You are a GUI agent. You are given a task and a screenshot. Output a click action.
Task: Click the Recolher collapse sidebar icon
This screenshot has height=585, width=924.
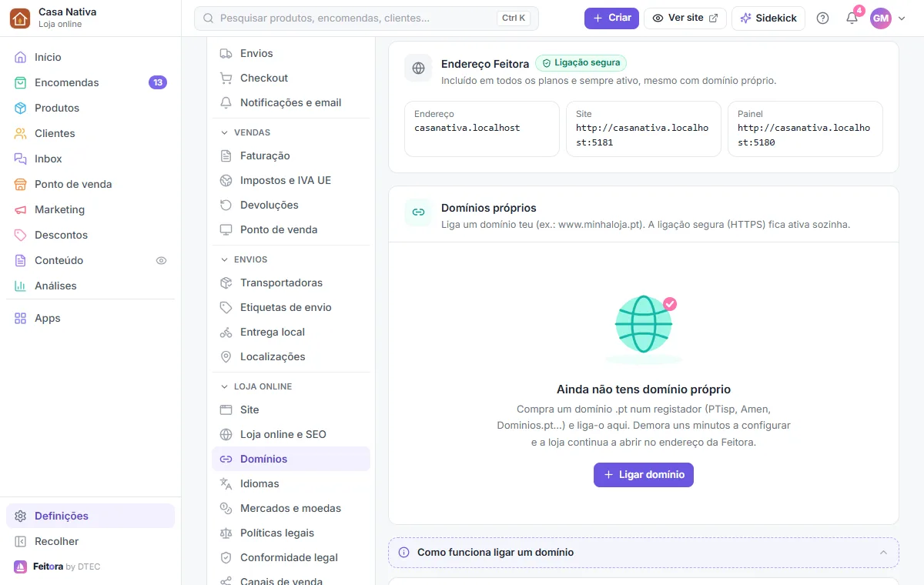point(20,541)
